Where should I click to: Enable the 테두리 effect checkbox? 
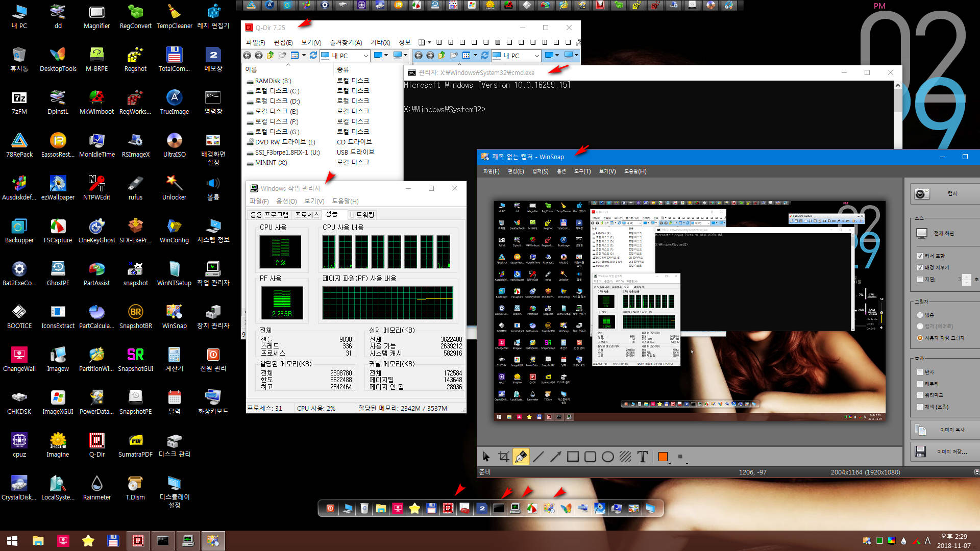[920, 384]
